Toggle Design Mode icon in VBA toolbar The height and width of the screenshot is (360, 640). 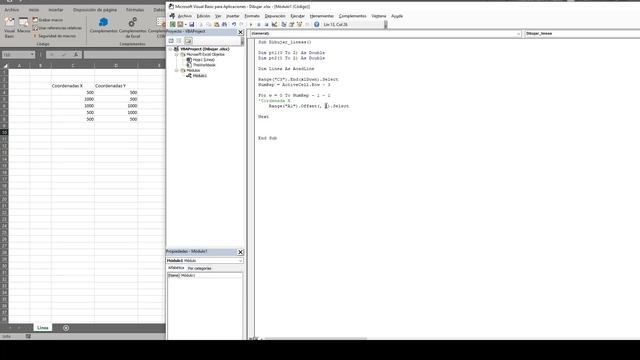(274, 24)
